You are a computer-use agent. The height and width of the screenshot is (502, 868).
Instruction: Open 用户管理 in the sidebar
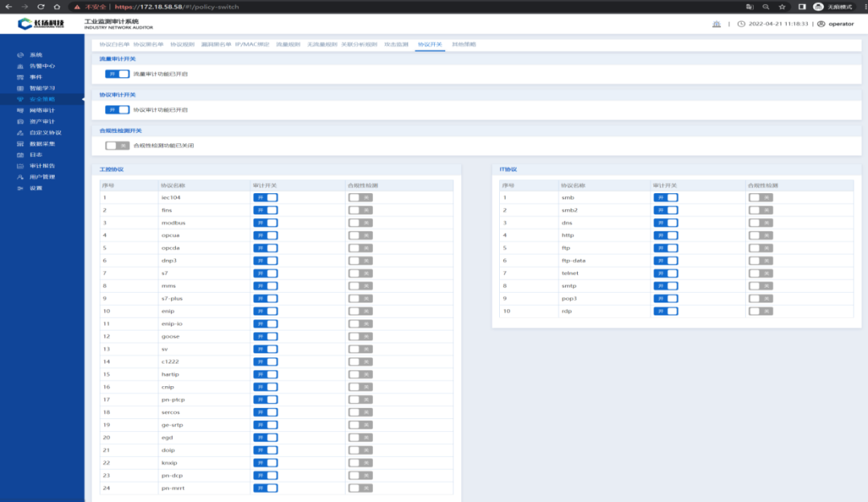tap(41, 177)
